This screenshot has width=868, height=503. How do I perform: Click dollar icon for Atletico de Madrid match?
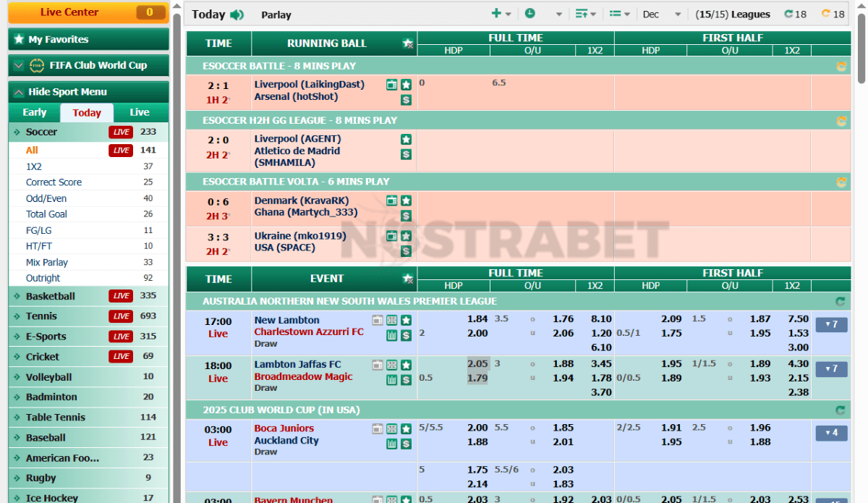(x=406, y=154)
